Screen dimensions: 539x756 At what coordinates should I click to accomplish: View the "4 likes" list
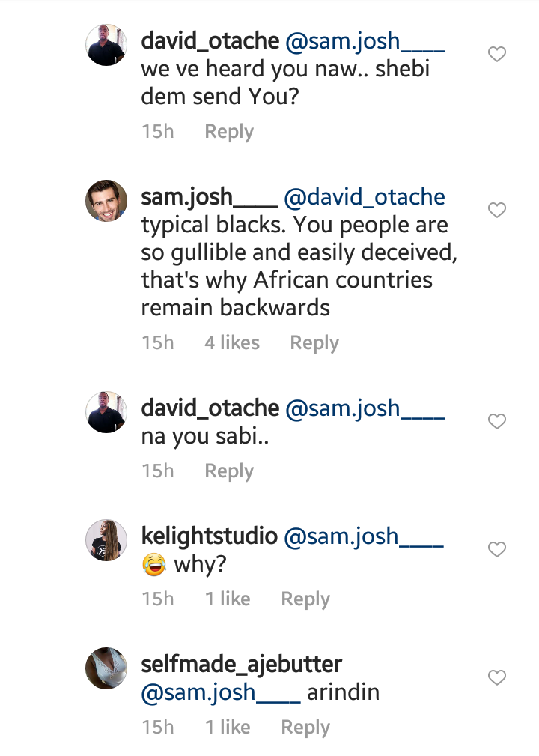pyautogui.click(x=232, y=343)
